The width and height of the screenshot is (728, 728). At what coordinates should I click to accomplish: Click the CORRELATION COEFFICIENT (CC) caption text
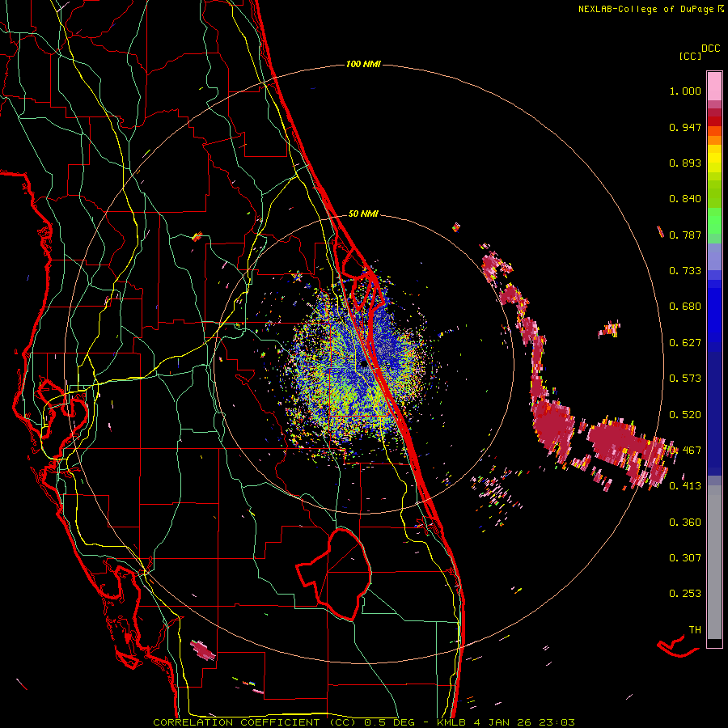click(x=255, y=722)
